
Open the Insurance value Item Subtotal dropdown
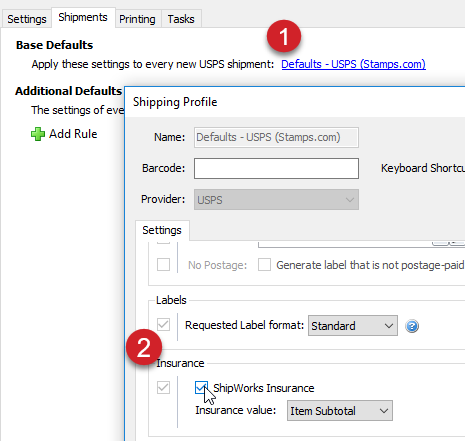(x=340, y=411)
